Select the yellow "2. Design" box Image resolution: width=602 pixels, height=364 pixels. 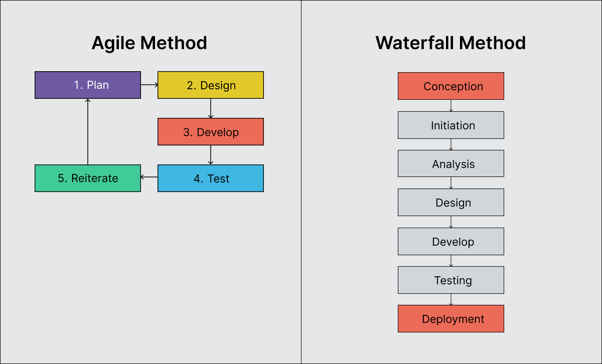tap(211, 85)
